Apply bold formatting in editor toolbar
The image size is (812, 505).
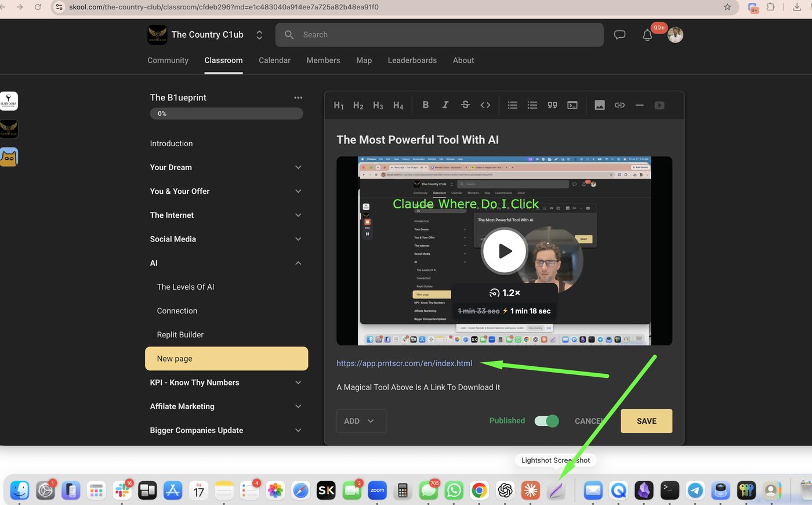[x=426, y=105]
